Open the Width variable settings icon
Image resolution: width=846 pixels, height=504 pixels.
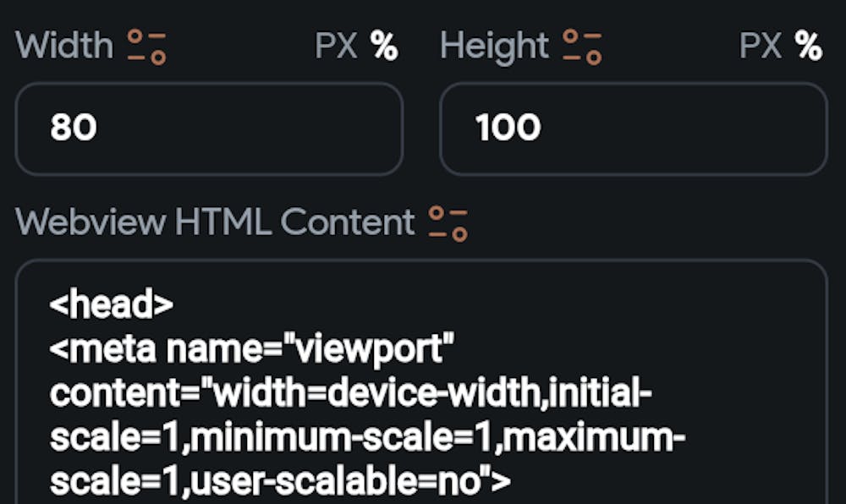click(x=147, y=47)
